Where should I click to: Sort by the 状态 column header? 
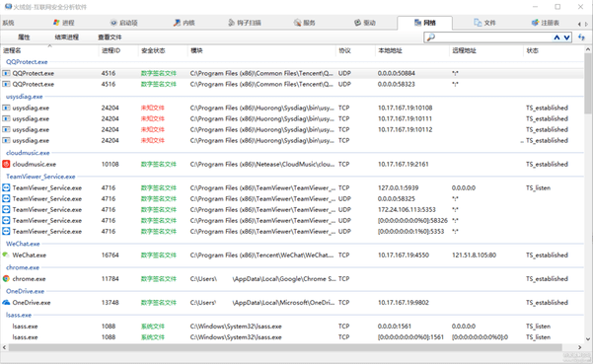point(533,50)
